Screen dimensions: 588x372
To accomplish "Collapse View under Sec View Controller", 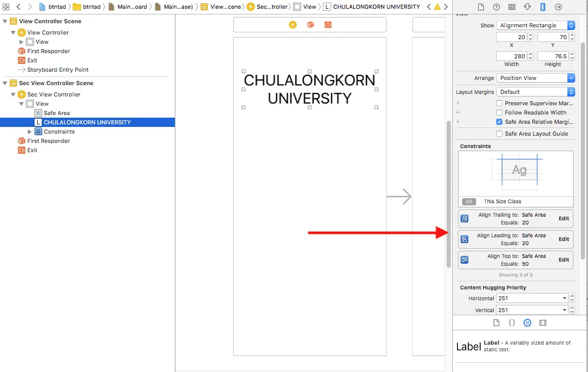I will coord(21,104).
